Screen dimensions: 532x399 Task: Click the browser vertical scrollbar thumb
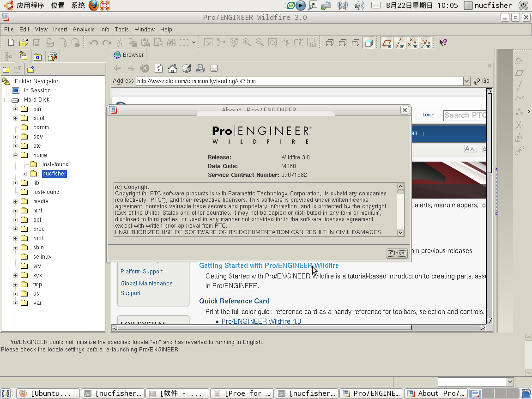click(489, 133)
